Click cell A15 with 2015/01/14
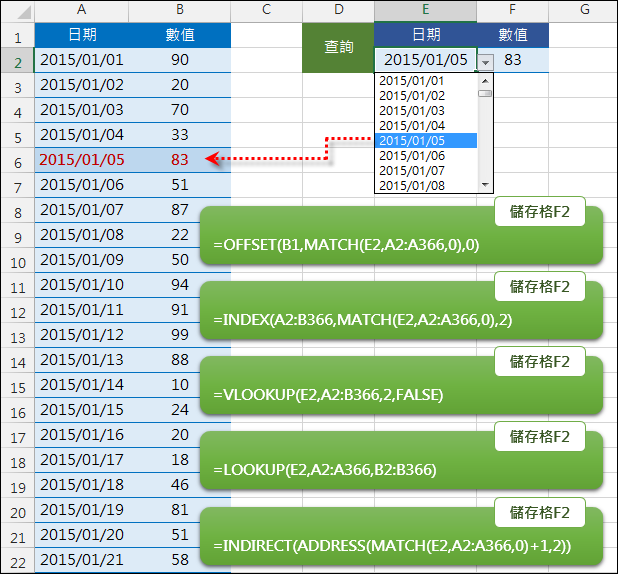The width and height of the screenshot is (618, 574). tap(82, 385)
